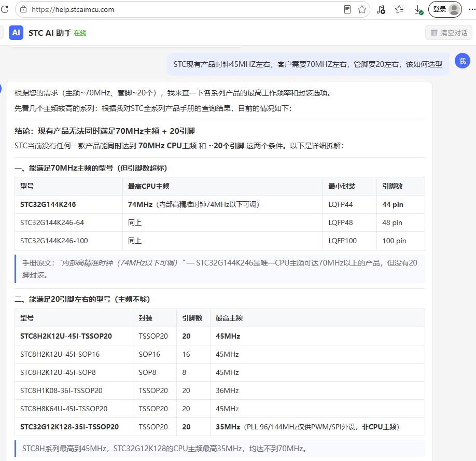Click the site lock icon in address bar
The width and height of the screenshot is (476, 461).
(23, 9)
